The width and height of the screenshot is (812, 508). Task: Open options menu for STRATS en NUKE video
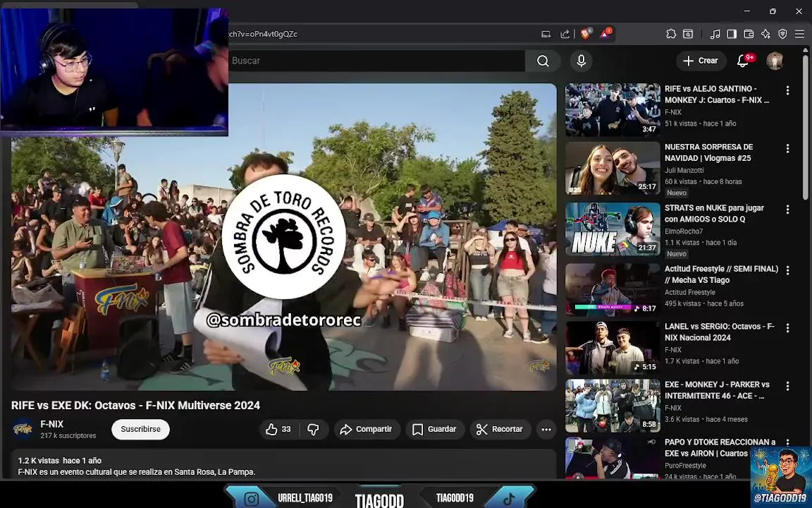(x=787, y=210)
